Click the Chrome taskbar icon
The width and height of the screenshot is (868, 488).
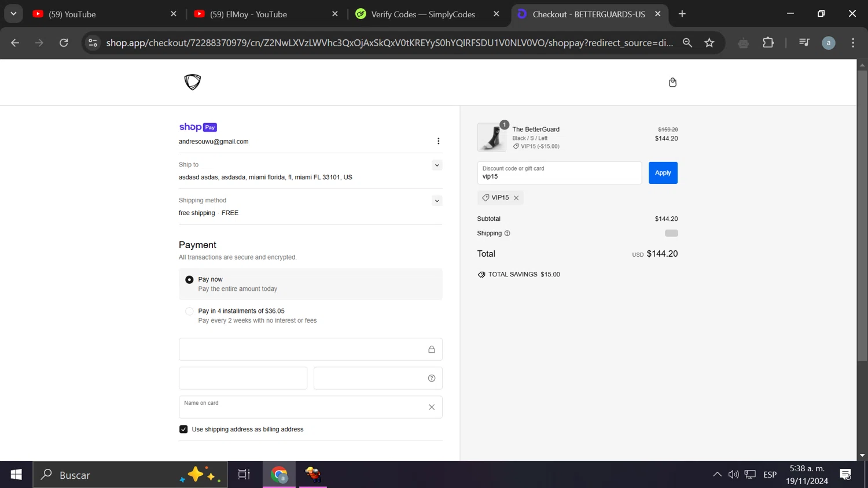pyautogui.click(x=279, y=475)
